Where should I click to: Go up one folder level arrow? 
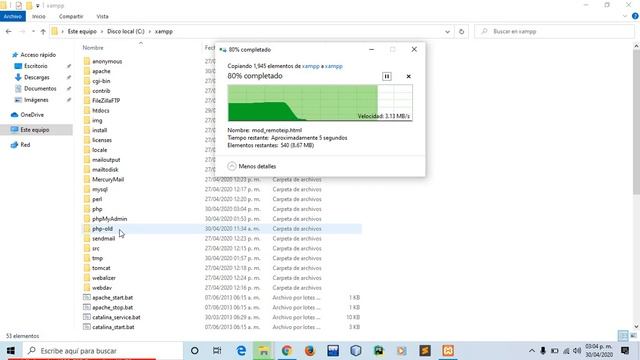pos(43,31)
